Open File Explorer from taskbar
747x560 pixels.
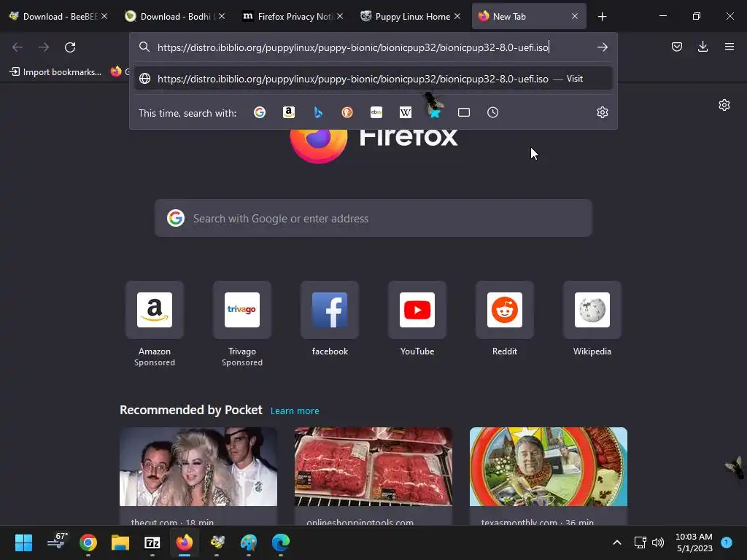tap(120, 542)
